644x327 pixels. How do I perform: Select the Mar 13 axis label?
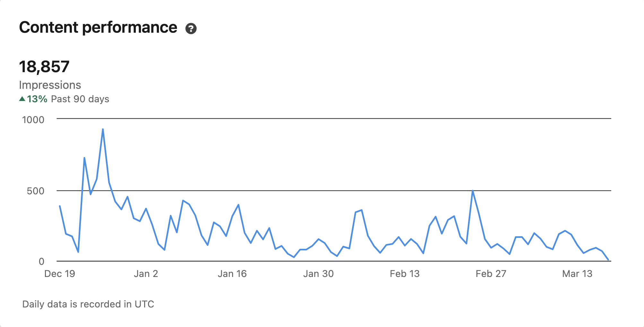pyautogui.click(x=577, y=274)
